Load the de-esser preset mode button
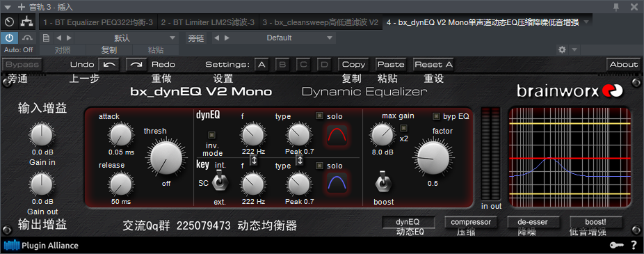The height and width of the screenshot is (254, 644). click(533, 222)
